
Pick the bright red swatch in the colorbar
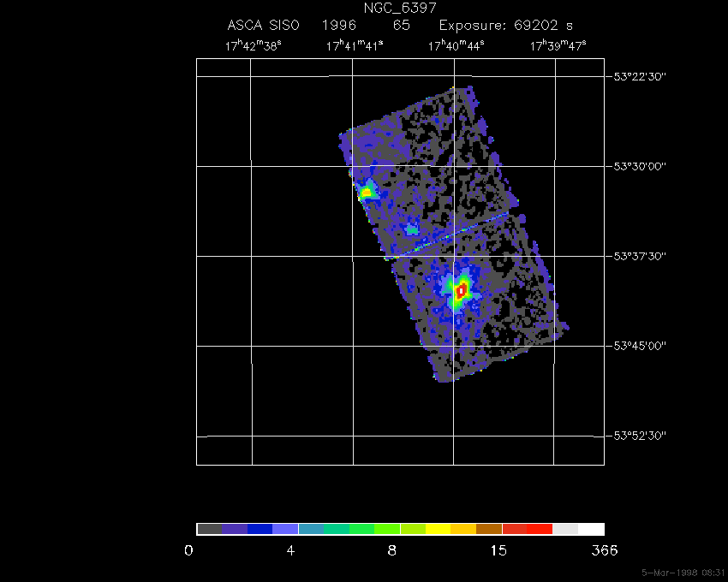point(540,529)
